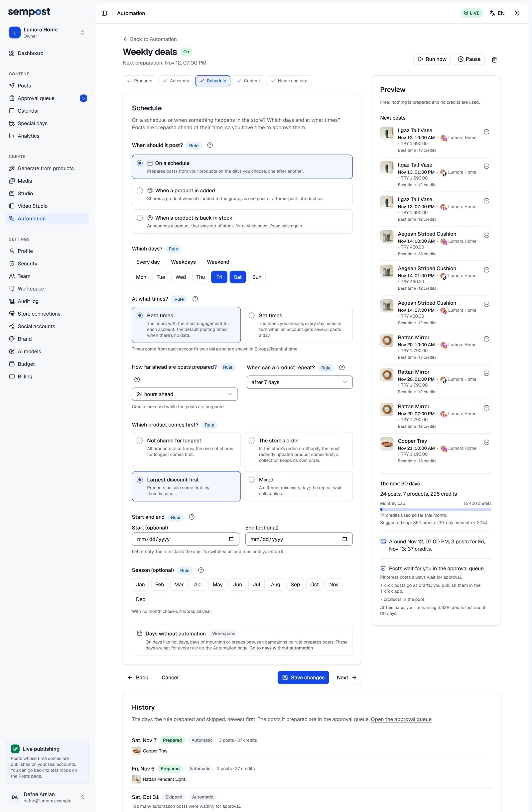
Task: Select When a product is back in stock
Action: point(242,221)
